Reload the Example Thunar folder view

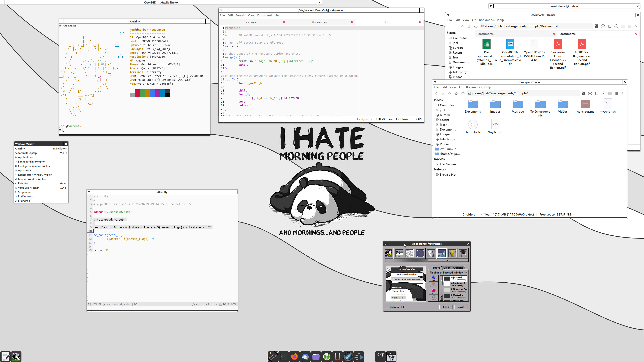coord(463,94)
